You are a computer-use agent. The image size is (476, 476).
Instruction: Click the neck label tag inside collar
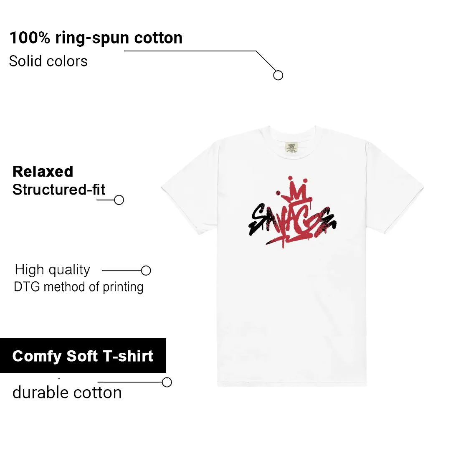(x=292, y=147)
